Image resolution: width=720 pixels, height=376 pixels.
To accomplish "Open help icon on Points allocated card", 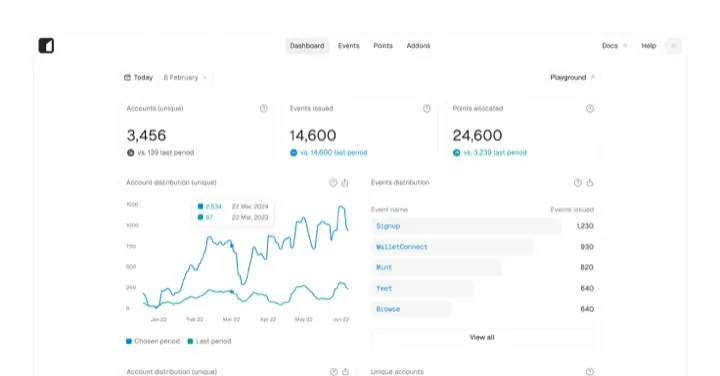I will pos(590,108).
